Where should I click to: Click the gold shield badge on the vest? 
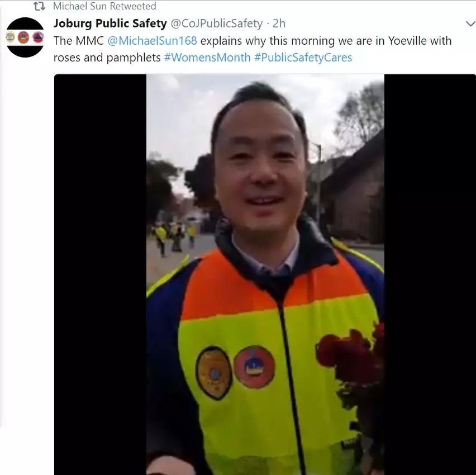click(x=213, y=373)
